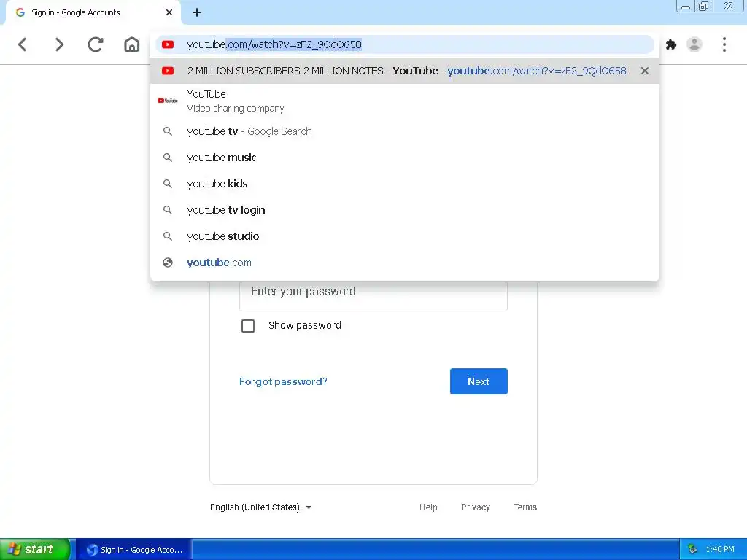
Task: Click the Google favicon on the tab
Action: [20, 12]
